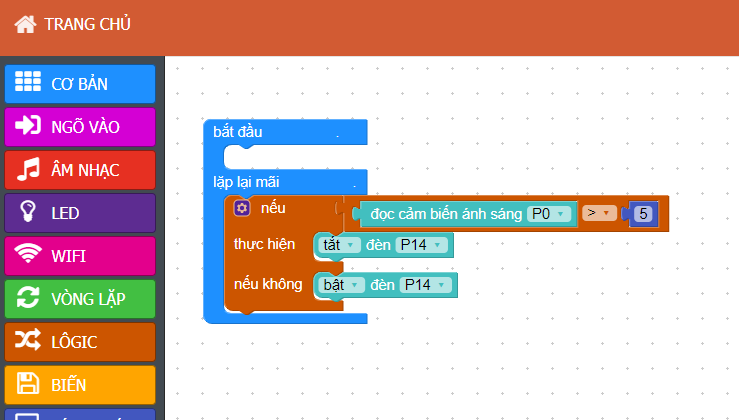Viewport: 739px width, 420px height.
Task: Select the bắt đầu block header
Action: point(285,132)
